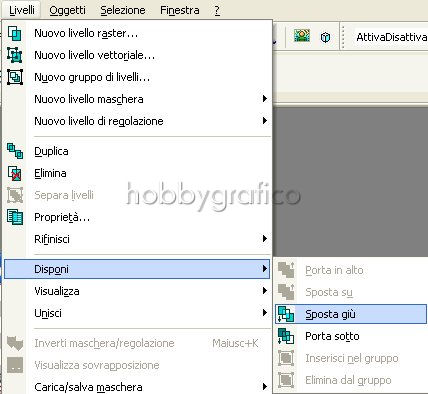Click the Inverti maschera/regolazione icon
Screen dimensions: 428x394
click(x=15, y=343)
